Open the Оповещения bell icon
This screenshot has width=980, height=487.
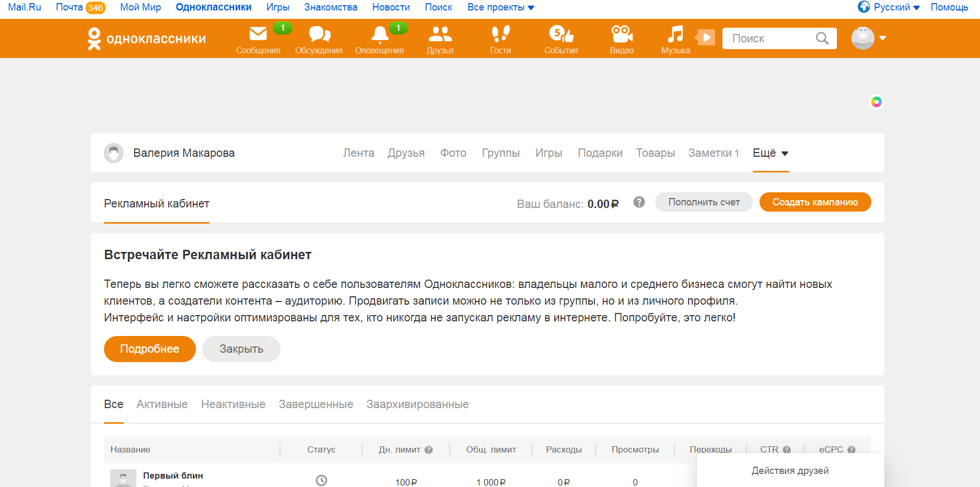coord(380,34)
